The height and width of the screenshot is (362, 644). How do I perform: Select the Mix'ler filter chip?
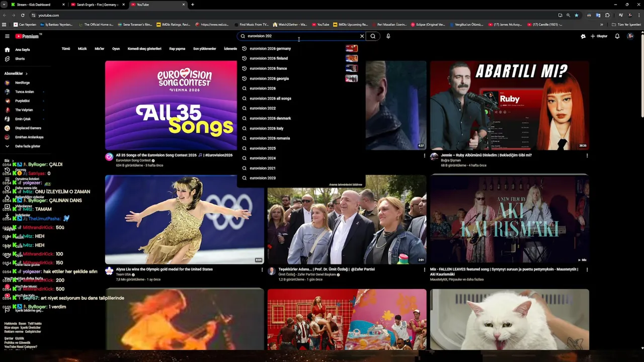(x=100, y=49)
